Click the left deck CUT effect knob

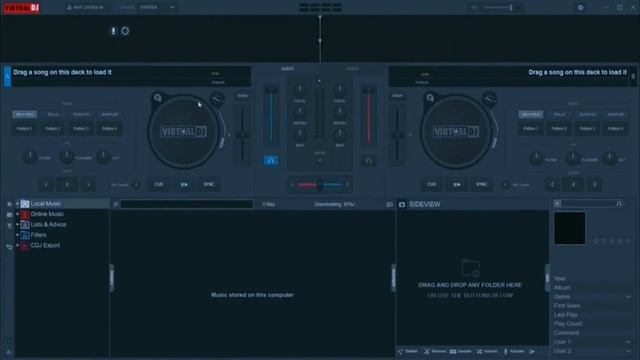103,157
